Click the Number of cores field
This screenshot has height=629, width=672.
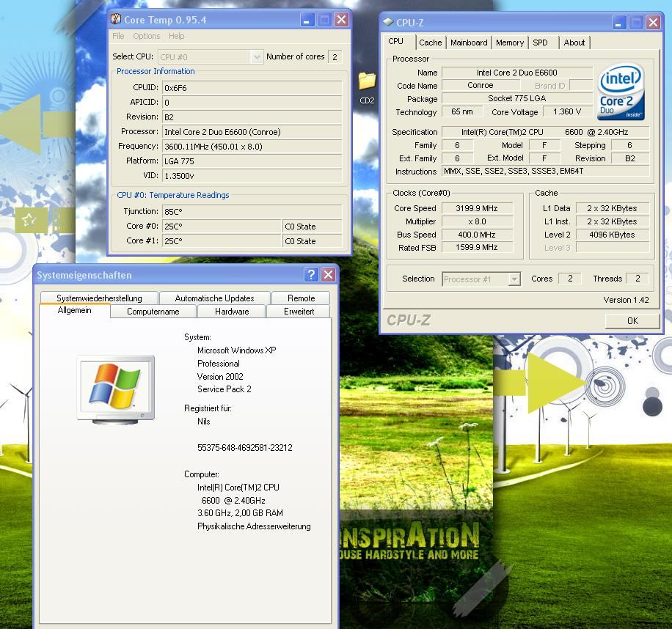pos(335,56)
